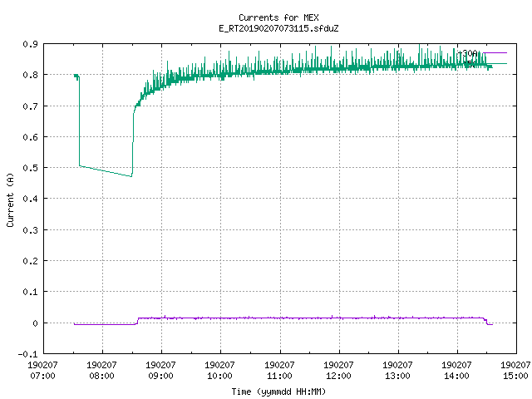This screenshot has width=532, height=399.
Task: Click the 0.9 y-axis tick label
Action: point(31,44)
